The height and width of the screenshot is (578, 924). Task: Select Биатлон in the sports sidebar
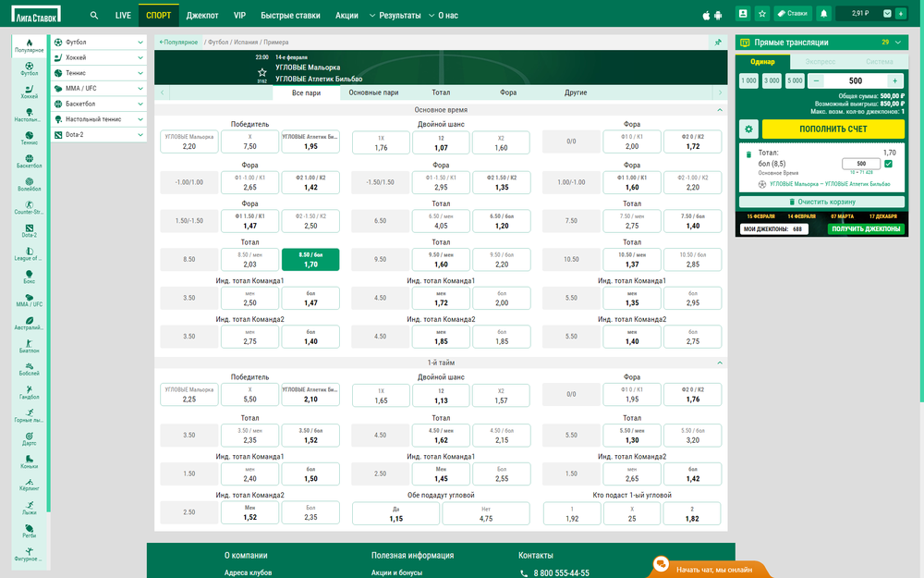(29, 346)
